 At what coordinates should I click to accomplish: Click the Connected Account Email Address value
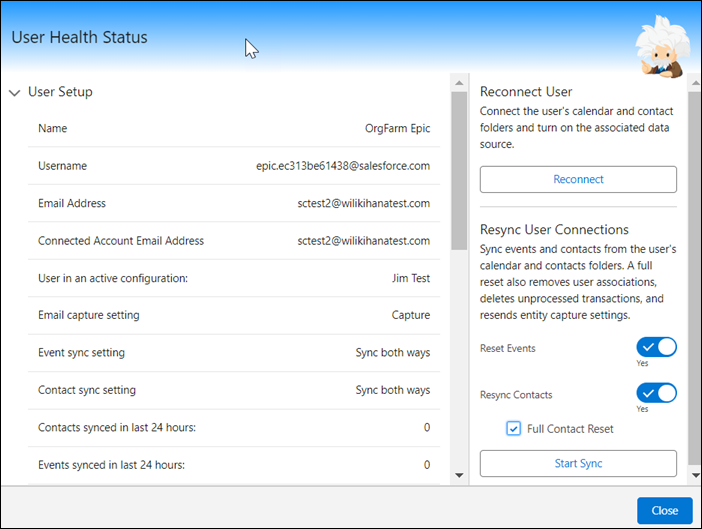pyautogui.click(x=364, y=241)
